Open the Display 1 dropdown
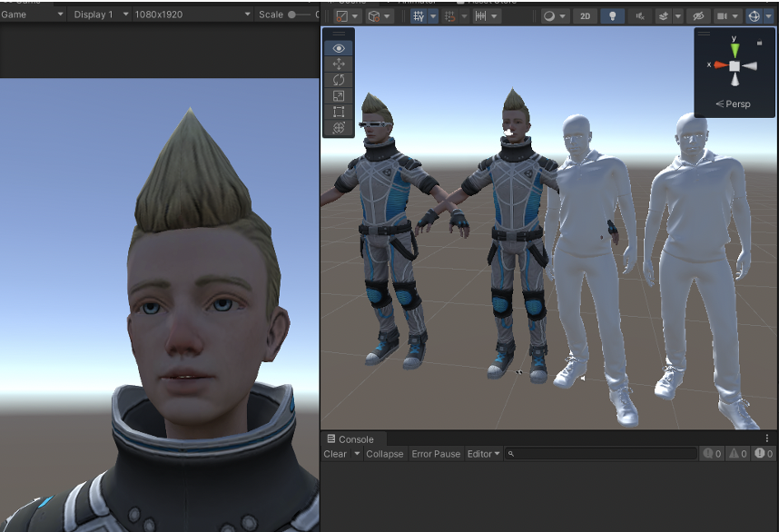The image size is (779, 532). pos(101,15)
